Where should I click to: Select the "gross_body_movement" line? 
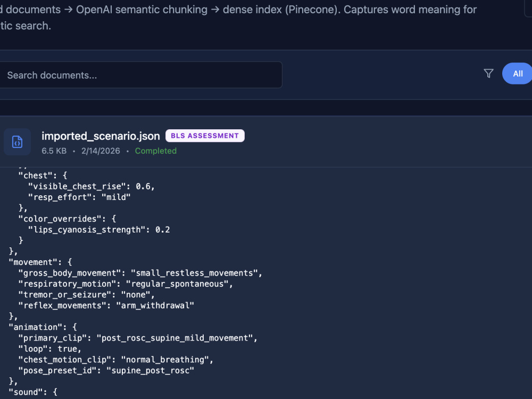coord(140,273)
